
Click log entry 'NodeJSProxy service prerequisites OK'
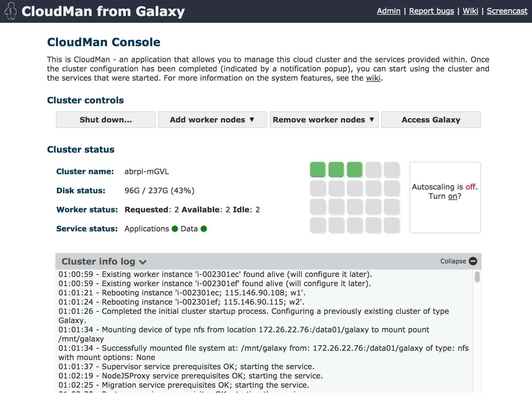click(191, 376)
